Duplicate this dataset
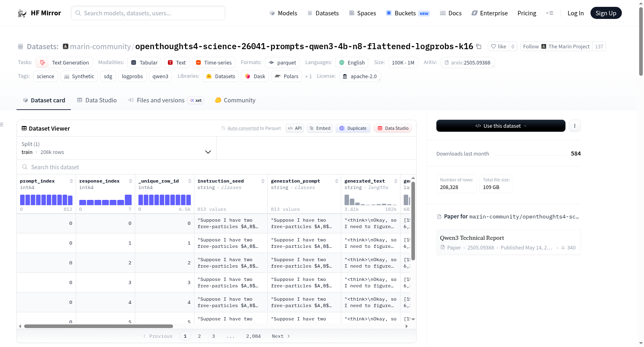 pos(353,128)
